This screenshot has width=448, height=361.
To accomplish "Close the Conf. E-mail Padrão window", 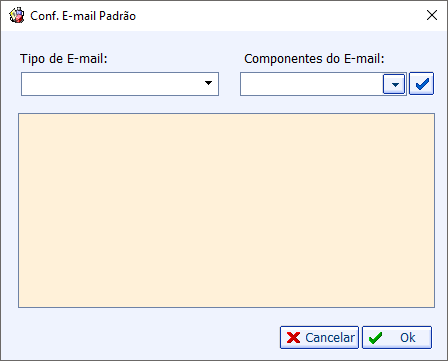I will tap(432, 15).
